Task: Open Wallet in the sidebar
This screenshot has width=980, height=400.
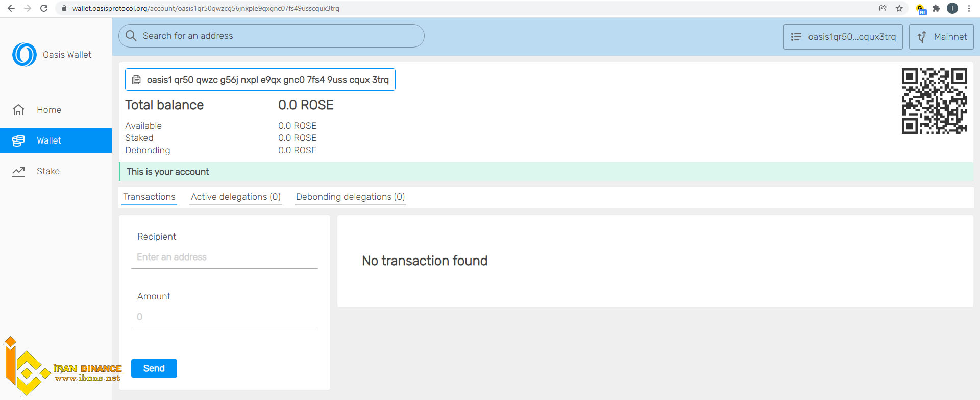Action: (56, 140)
